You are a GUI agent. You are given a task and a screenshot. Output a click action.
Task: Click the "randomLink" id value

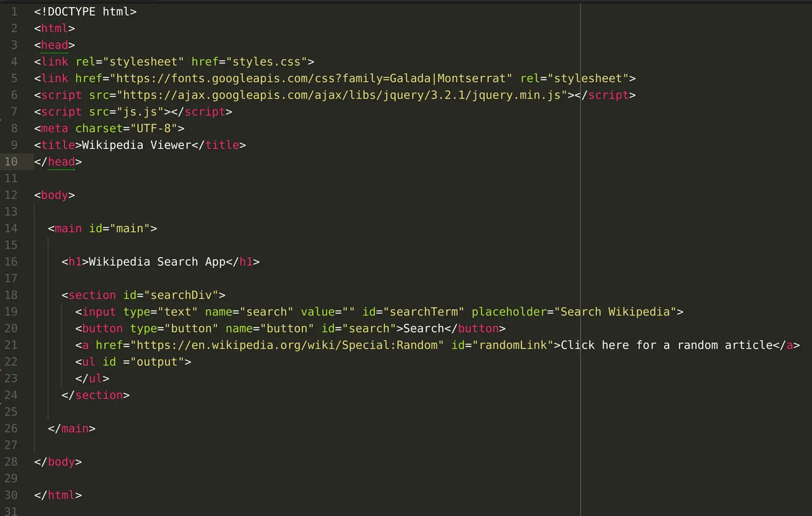coord(513,345)
